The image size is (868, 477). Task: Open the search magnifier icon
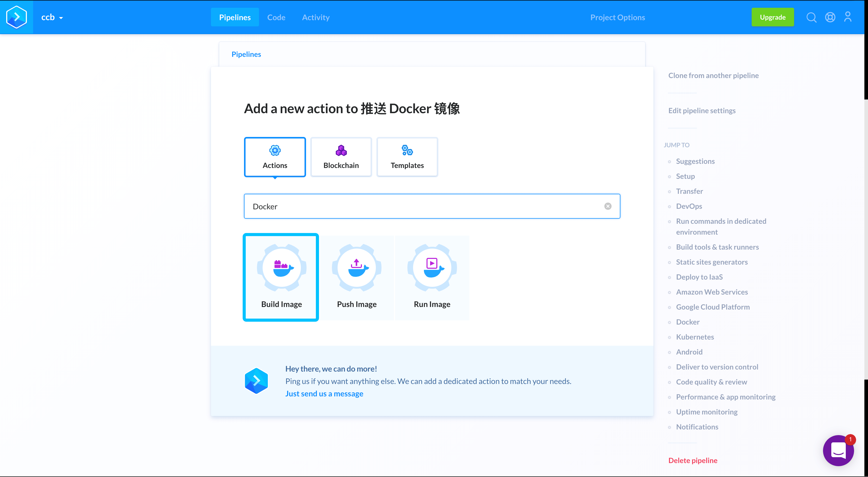(x=811, y=17)
